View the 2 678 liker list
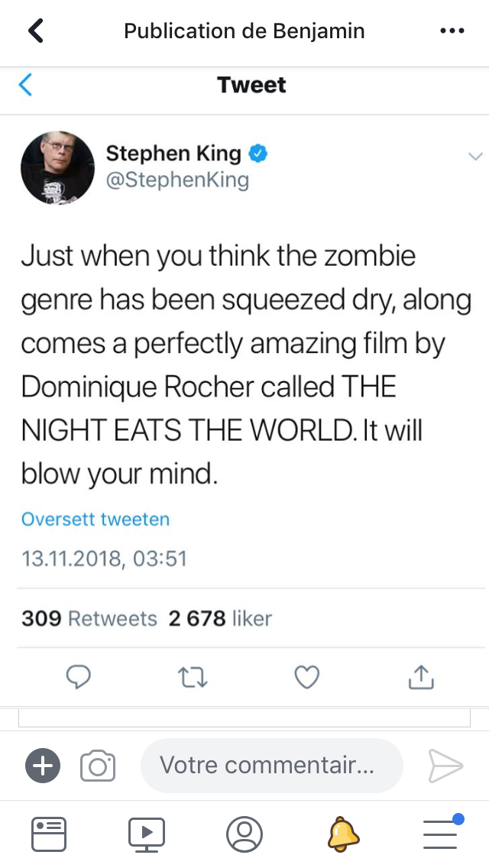 coord(220,618)
